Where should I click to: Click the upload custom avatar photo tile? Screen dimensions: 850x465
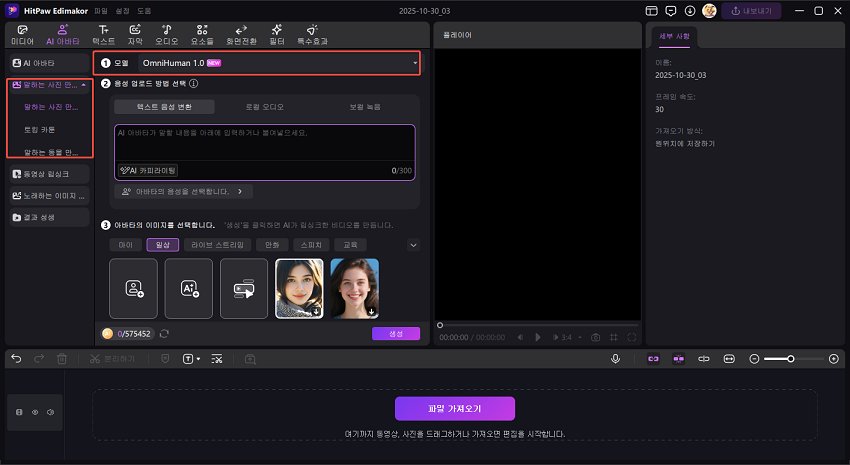(x=133, y=288)
